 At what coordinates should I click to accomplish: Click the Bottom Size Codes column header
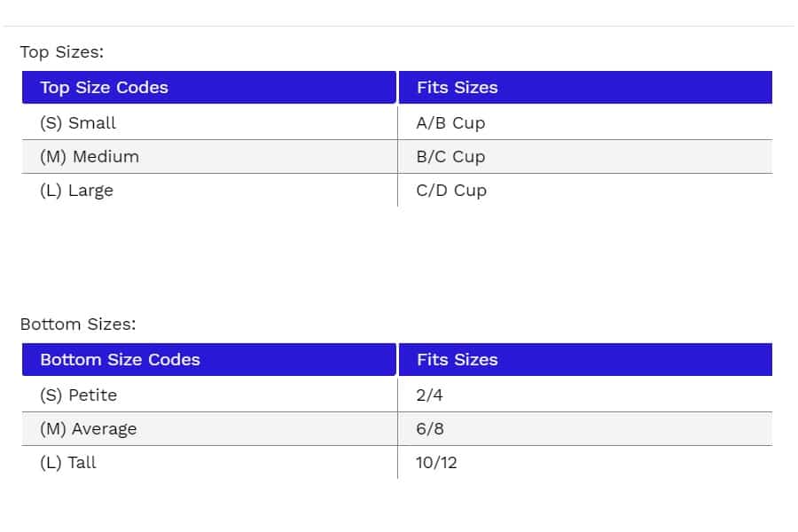(120, 360)
